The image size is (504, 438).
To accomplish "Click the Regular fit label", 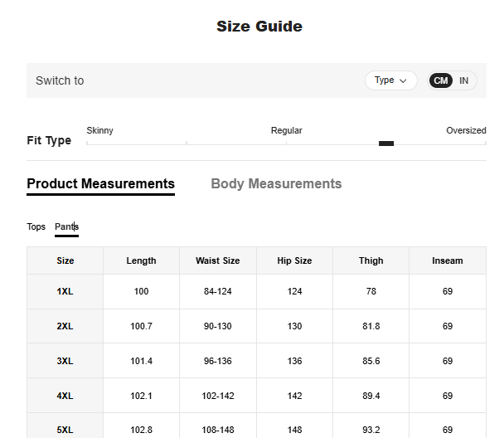I will pos(286,130).
